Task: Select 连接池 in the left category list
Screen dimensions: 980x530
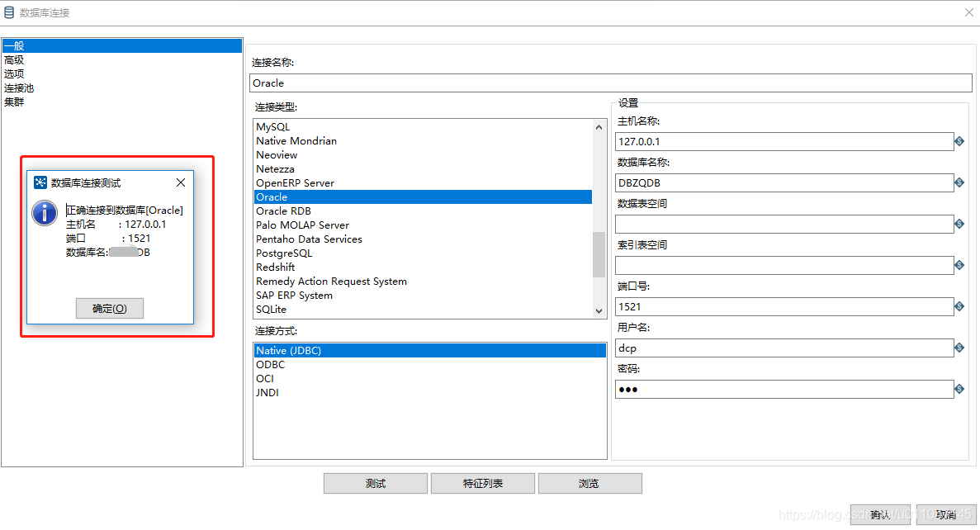Action: (x=122, y=88)
